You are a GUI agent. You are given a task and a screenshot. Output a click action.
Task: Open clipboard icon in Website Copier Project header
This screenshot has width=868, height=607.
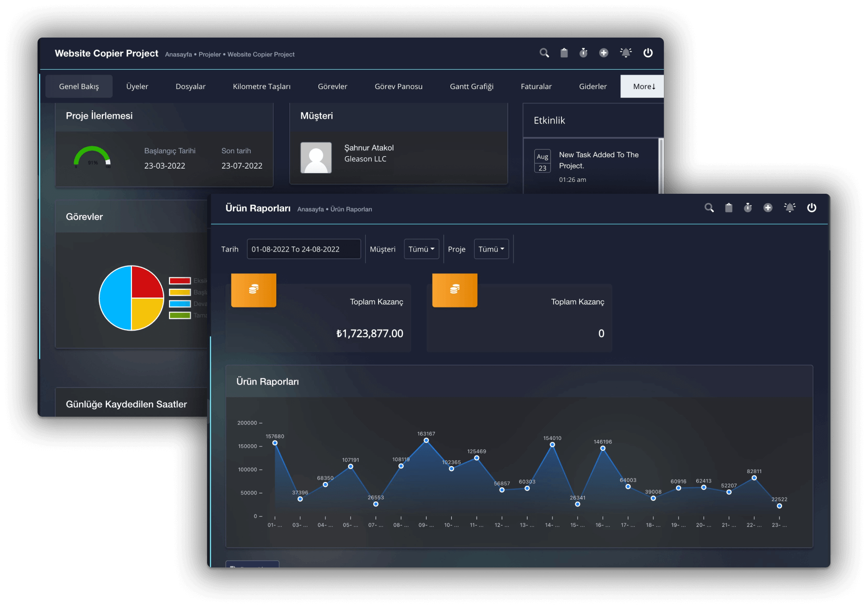pos(564,53)
